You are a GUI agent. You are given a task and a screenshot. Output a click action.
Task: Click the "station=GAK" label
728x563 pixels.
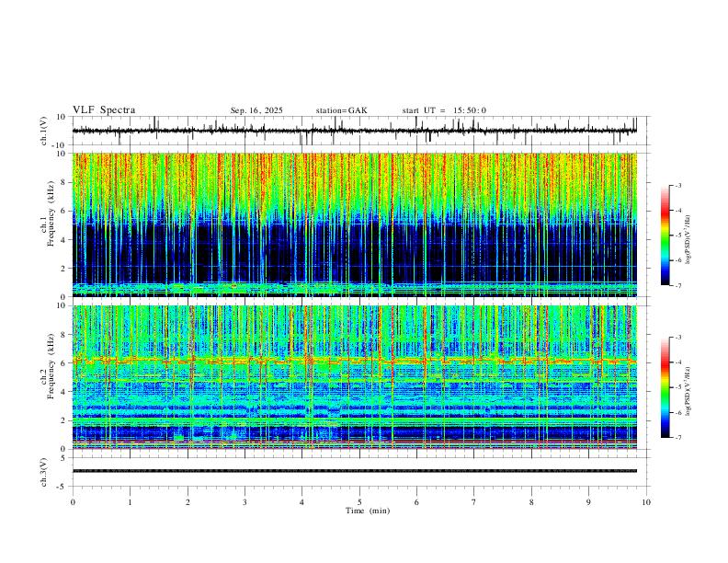(x=341, y=110)
